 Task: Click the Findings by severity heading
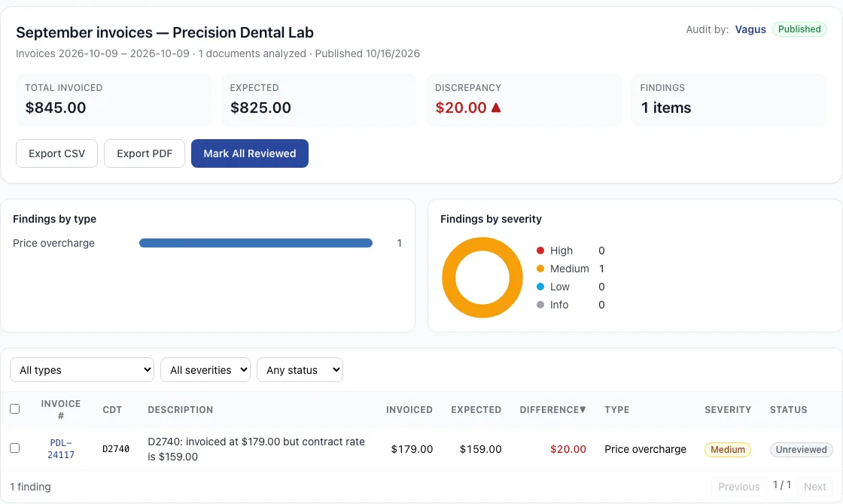(x=491, y=219)
